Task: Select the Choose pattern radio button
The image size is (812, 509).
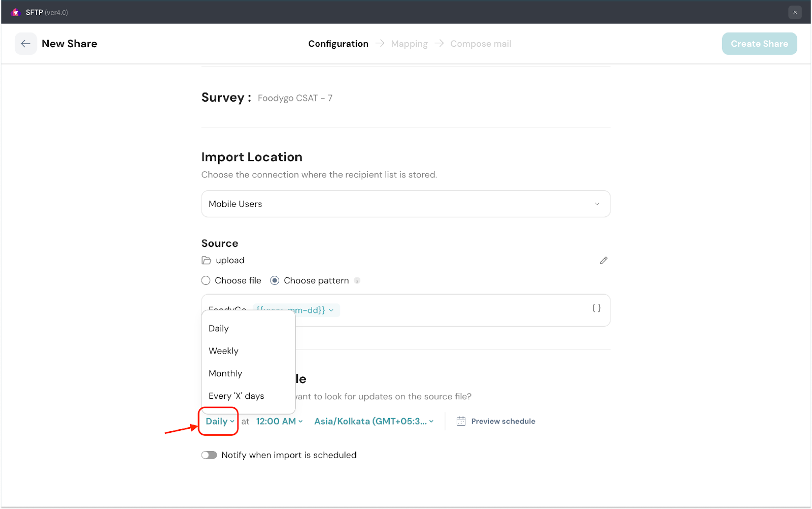Action: coord(275,281)
